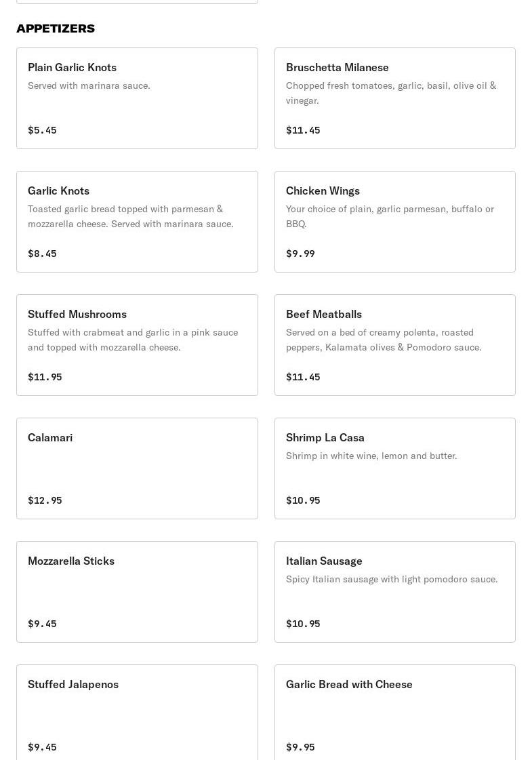Click the Garlic Knots $8.45 card
The image size is (532, 760).
tap(137, 222)
